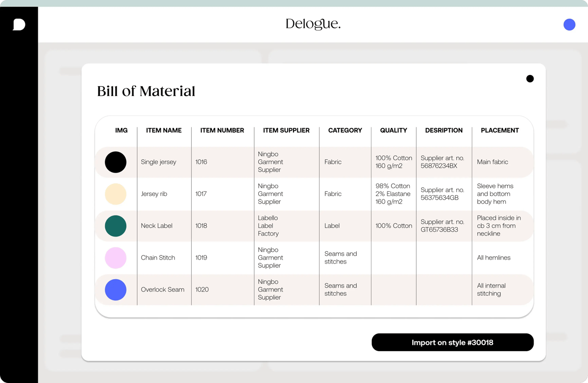Viewport: 588px width, 383px height.
Task: Select the cream swatch for Jersey rib
Action: coord(116,194)
